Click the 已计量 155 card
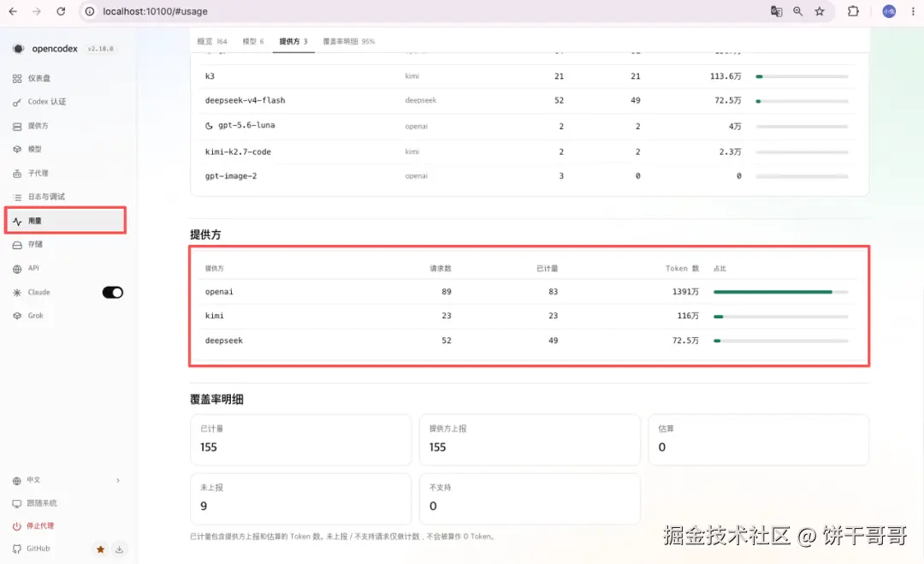This screenshot has width=924, height=564. (300, 440)
